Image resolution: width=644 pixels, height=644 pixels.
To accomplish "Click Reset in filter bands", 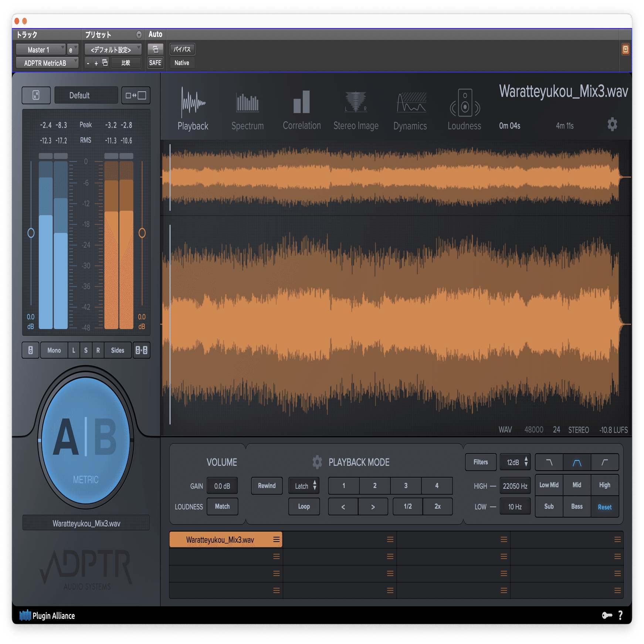I will tap(605, 507).
